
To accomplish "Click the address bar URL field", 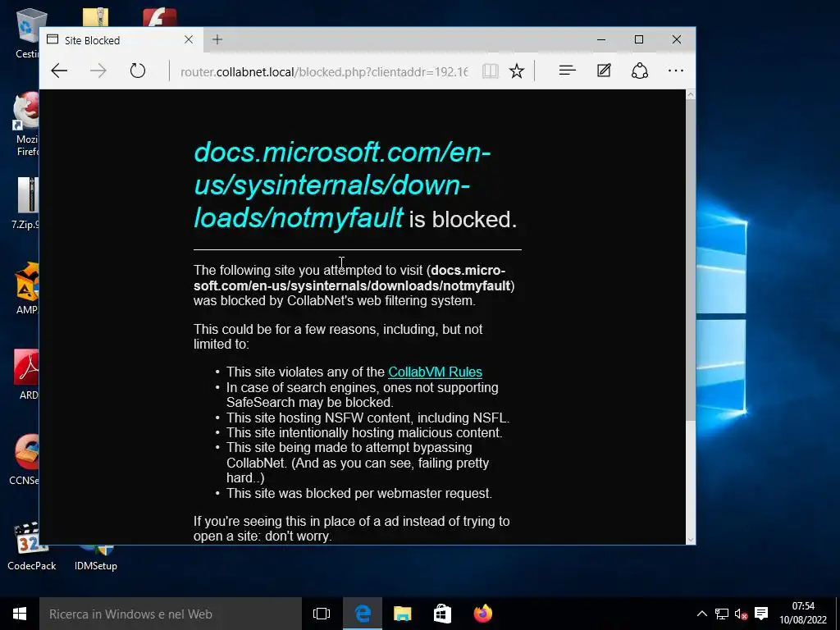I will pos(324,71).
